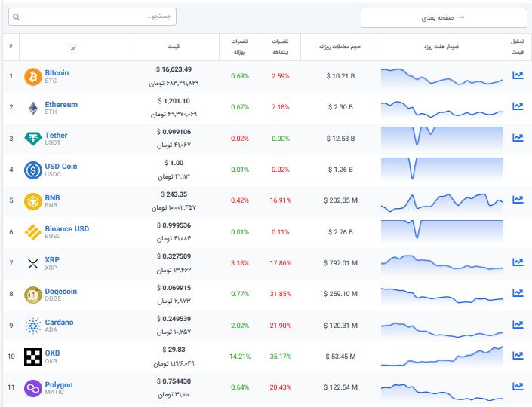Open XRP price analysis chart icon
The image size is (532, 407).
tap(518, 262)
